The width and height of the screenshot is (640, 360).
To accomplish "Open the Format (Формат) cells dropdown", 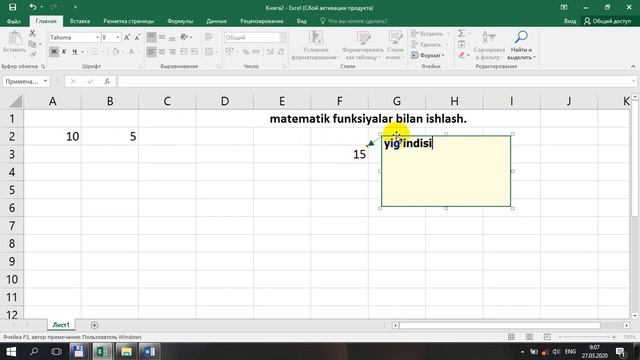I will click(428, 55).
